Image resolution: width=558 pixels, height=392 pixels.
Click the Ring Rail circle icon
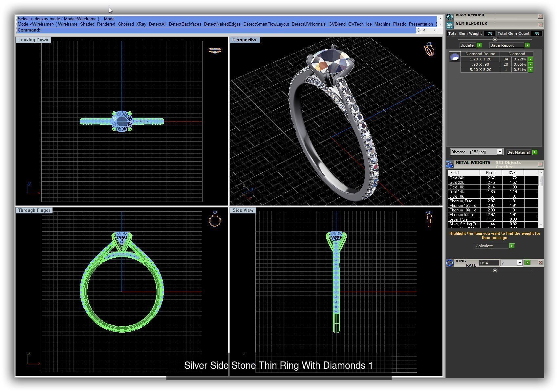tap(450, 263)
